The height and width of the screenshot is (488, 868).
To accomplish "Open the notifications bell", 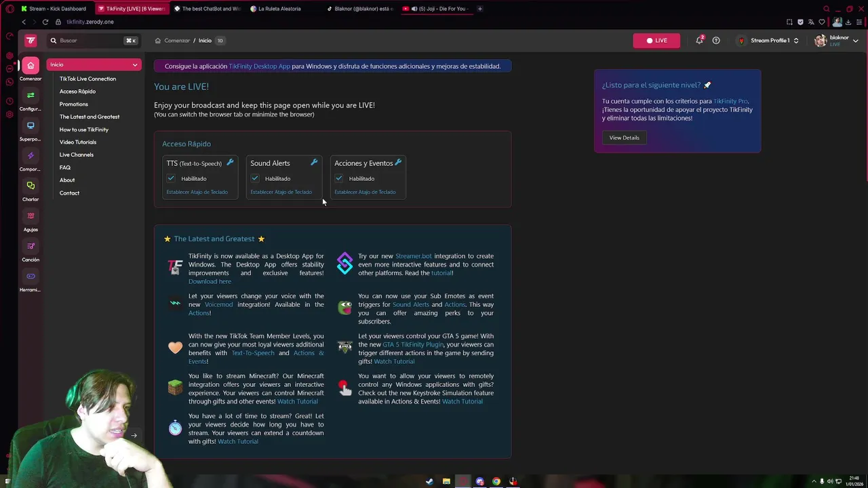I will pos(699,41).
